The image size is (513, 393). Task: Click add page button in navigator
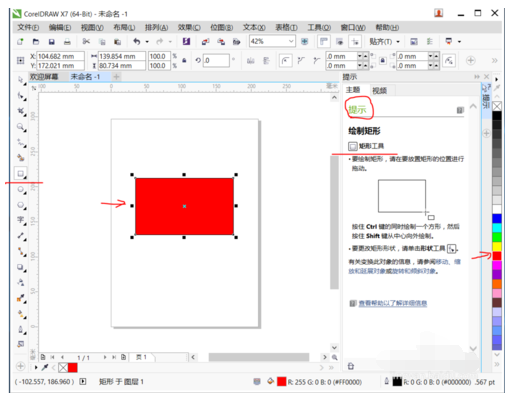(123, 357)
